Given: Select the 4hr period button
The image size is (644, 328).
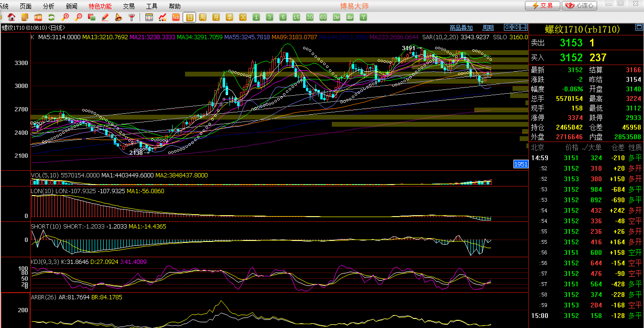Looking at the screenshot, I should tap(350, 17).
